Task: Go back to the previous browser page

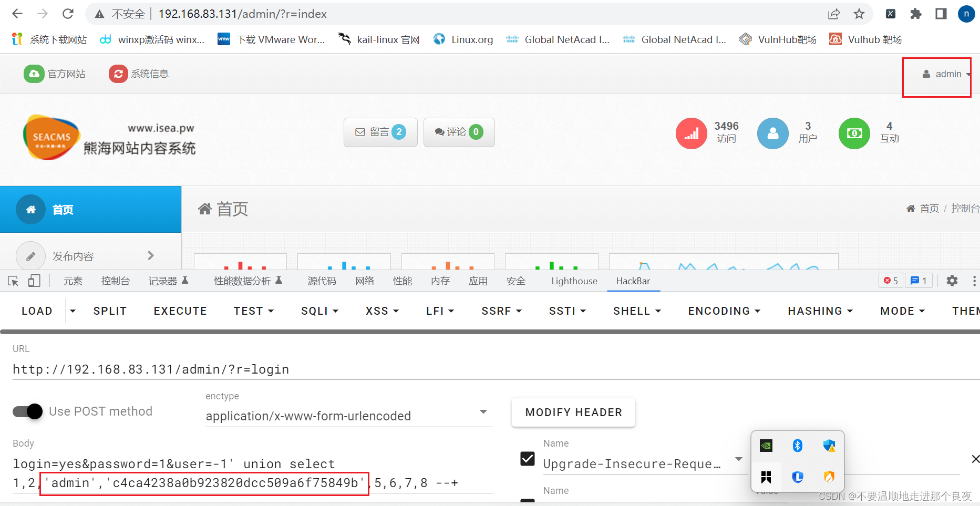Action: tap(17, 14)
